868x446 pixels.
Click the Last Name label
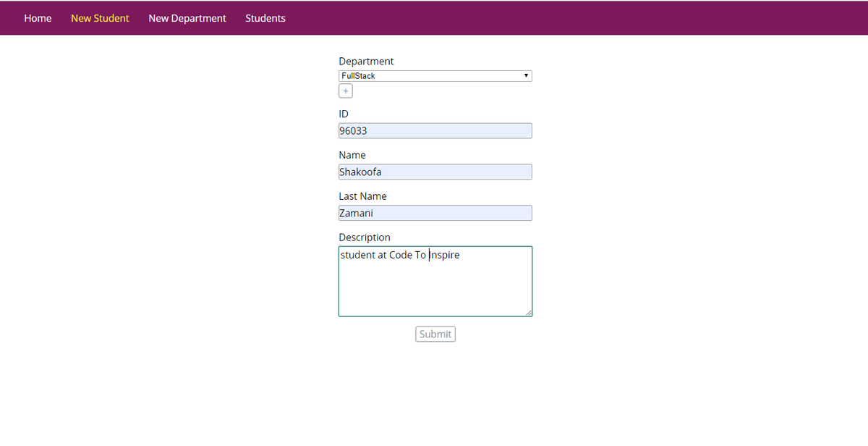pos(362,196)
